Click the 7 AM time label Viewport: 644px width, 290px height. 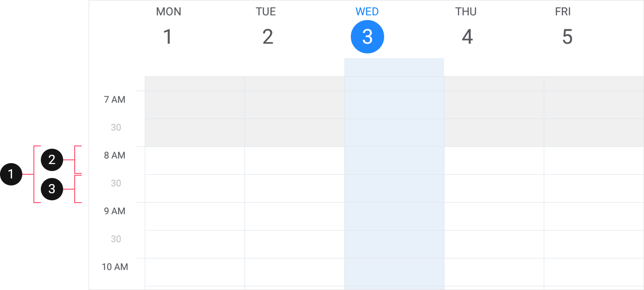point(115,99)
